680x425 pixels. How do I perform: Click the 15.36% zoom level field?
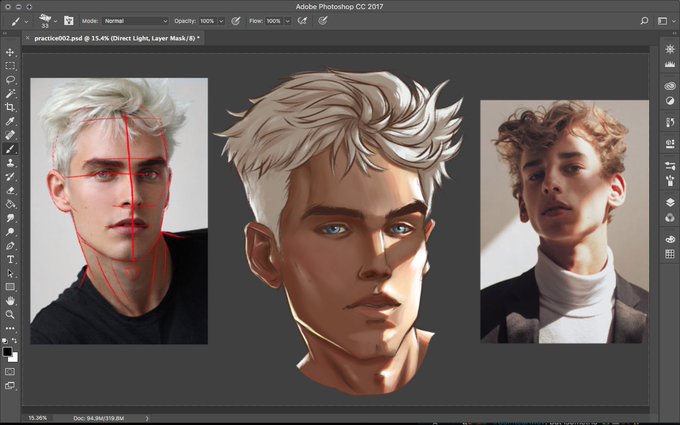coord(37,418)
